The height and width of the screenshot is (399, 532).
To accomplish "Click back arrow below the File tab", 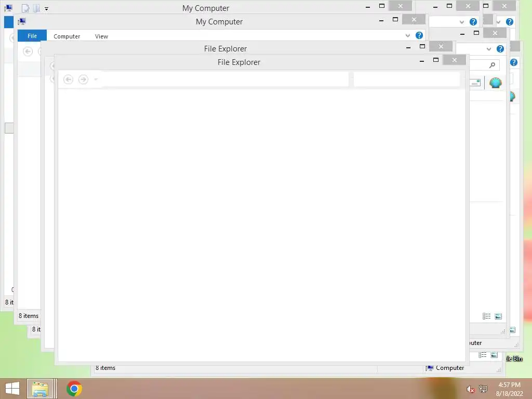I will coord(28,51).
